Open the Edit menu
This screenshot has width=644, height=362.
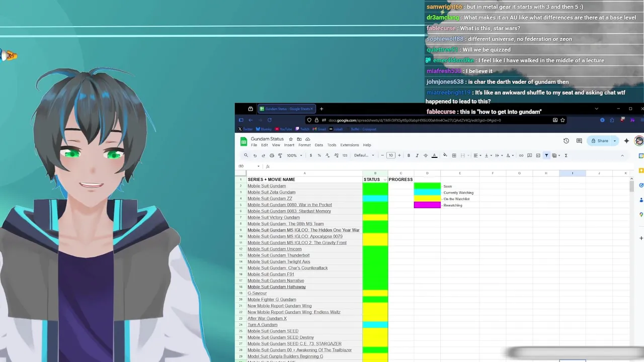tap(264, 145)
